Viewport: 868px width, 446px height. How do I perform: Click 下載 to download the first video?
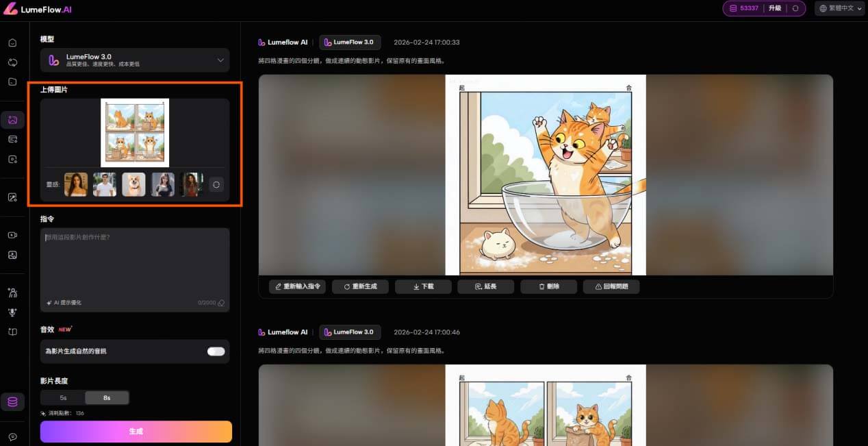click(423, 286)
